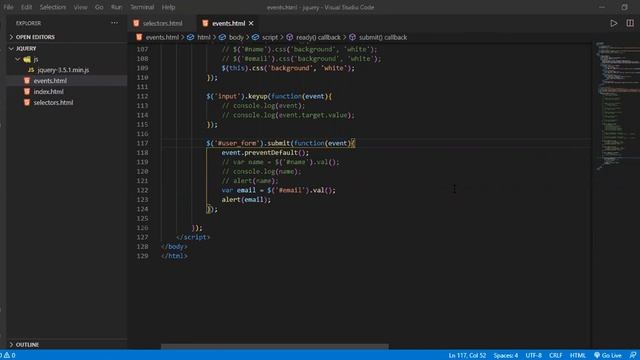Expand the Outline section

(x=27, y=344)
